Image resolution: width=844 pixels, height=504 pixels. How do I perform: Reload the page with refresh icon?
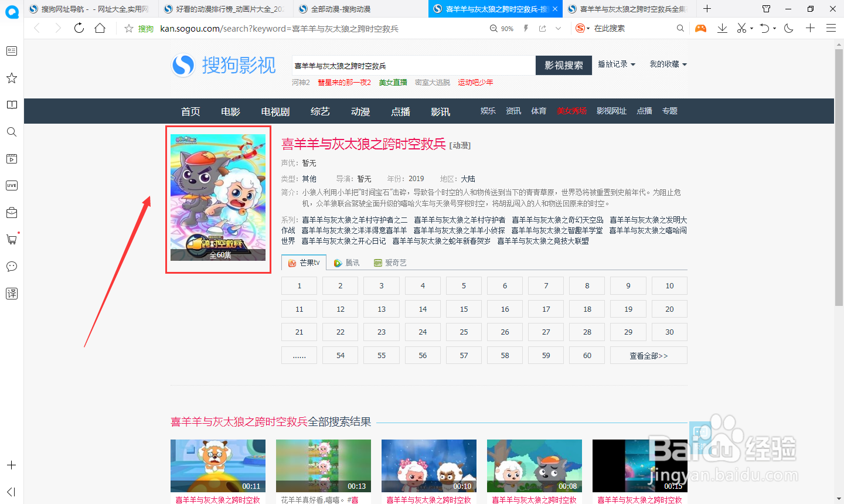pyautogui.click(x=79, y=28)
